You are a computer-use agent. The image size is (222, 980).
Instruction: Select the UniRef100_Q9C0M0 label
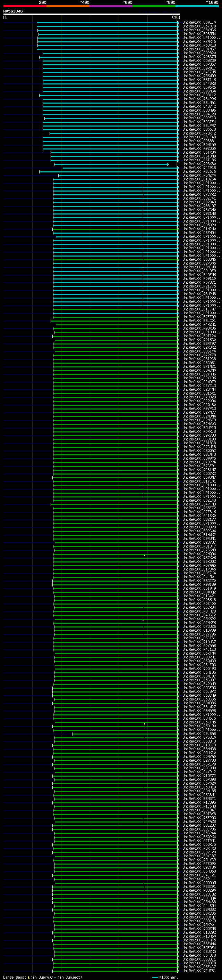click(199, 768)
